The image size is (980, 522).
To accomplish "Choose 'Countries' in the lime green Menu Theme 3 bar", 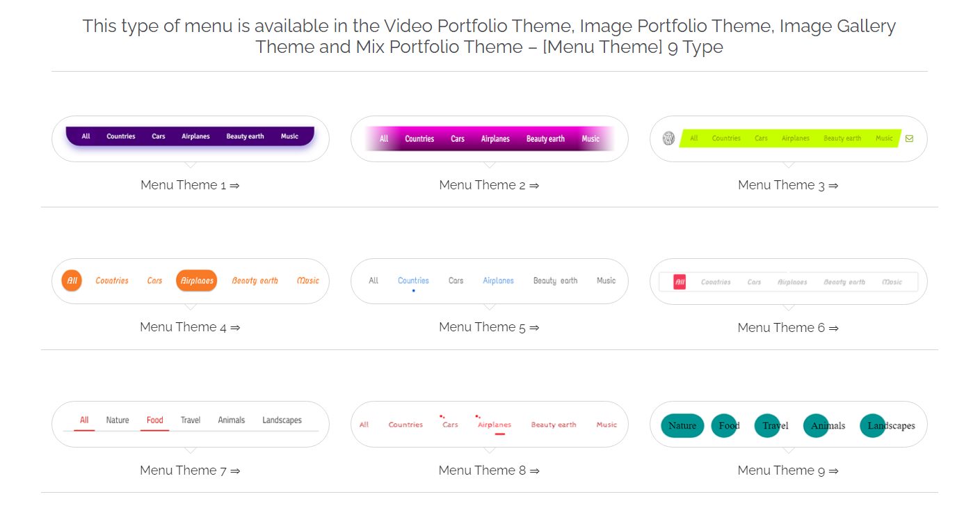I will point(726,139).
